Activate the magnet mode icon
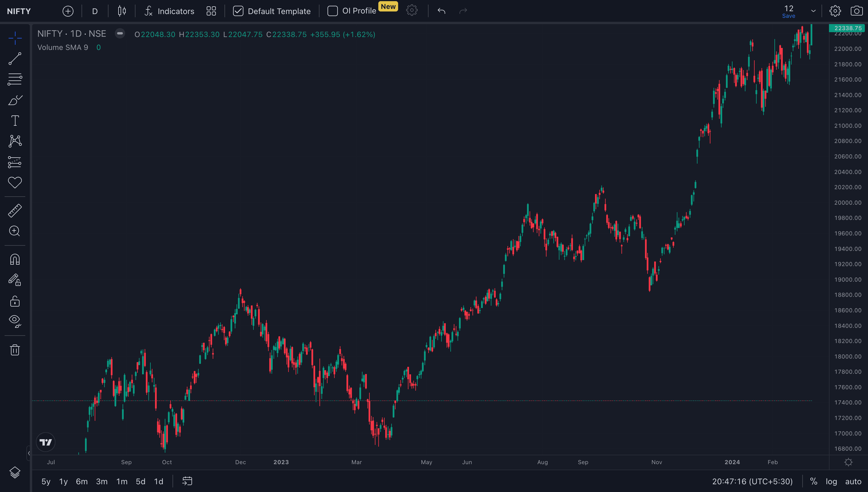868x492 pixels. pyautogui.click(x=15, y=259)
